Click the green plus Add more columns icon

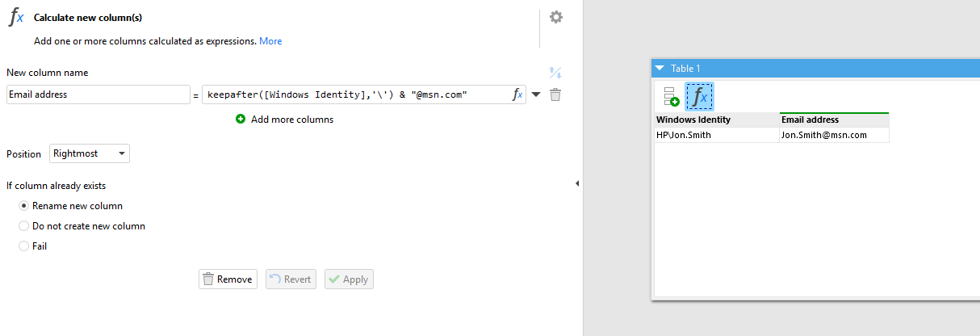pos(241,119)
